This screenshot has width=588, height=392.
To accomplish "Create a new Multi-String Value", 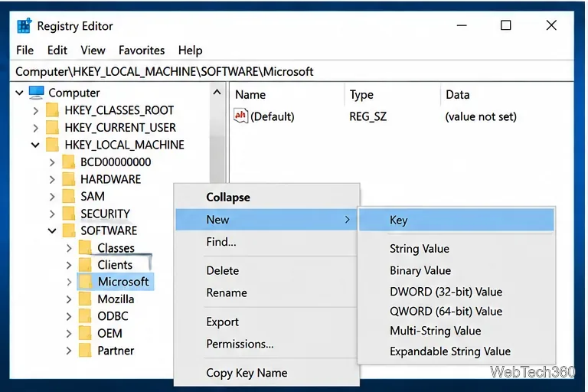I will 456,331.
